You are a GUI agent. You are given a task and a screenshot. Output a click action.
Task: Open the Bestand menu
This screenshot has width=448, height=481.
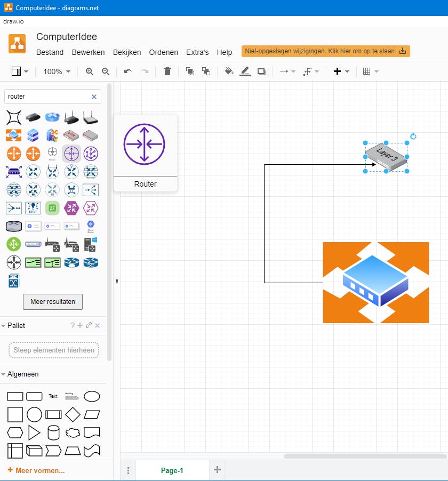[x=50, y=52]
